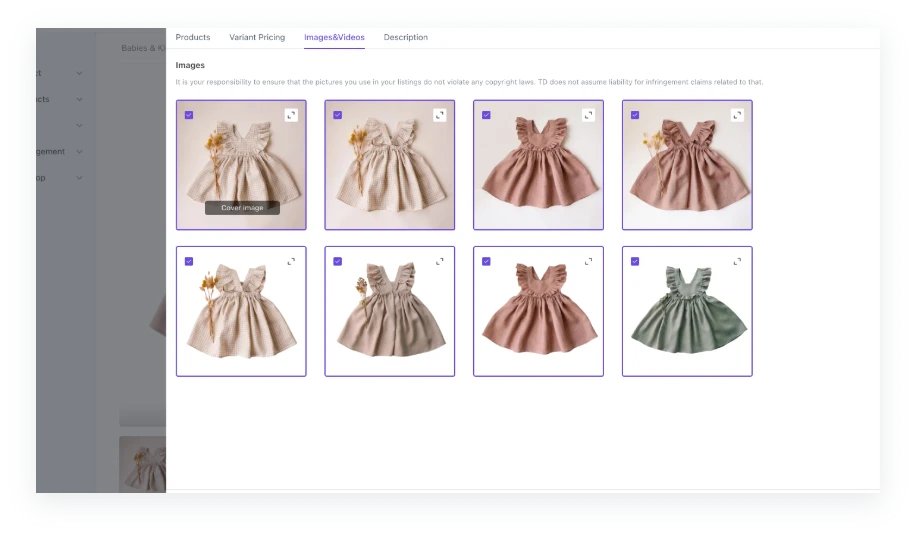Click expand icon on first bottom-row image

[291, 261]
